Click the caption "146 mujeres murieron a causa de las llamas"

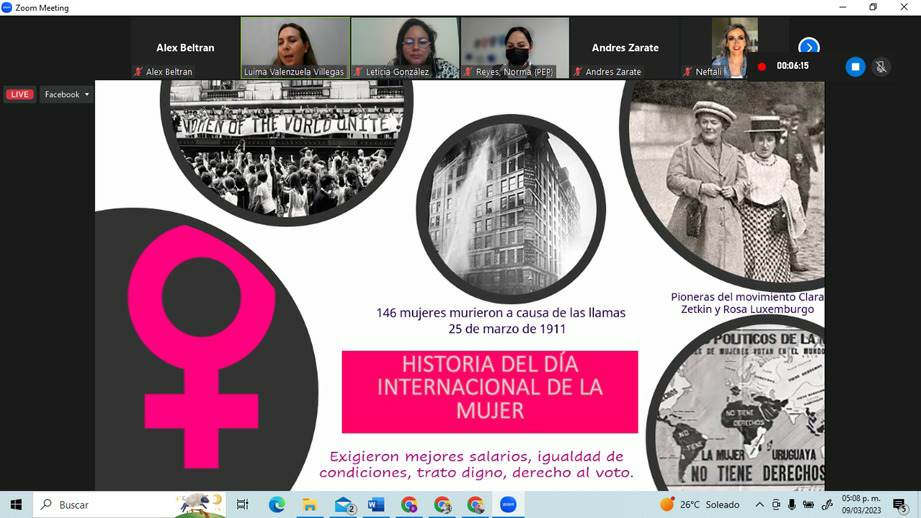tap(501, 313)
